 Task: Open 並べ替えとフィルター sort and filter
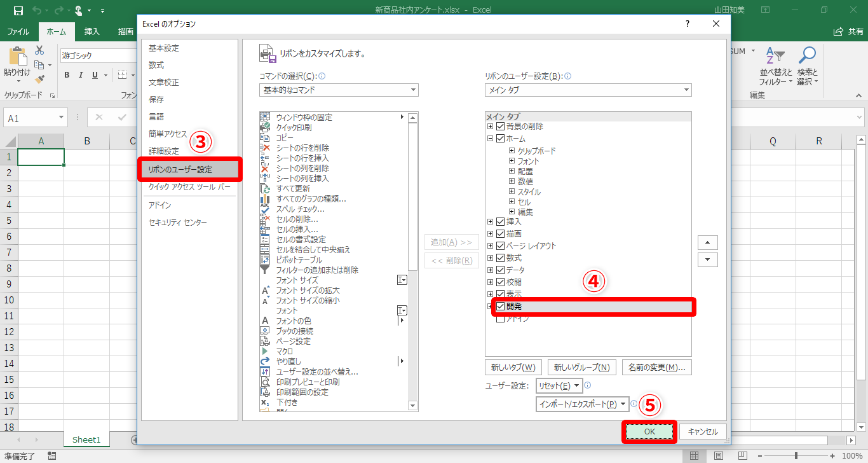(x=775, y=66)
